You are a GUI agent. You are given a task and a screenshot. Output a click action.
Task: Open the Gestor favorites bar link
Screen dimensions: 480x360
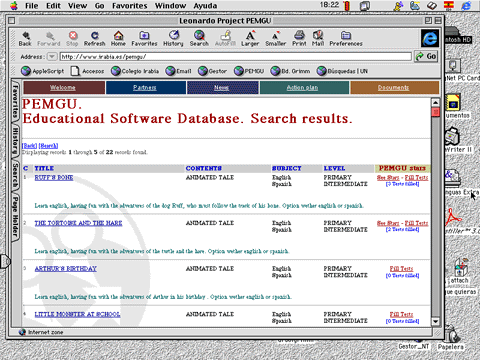point(212,71)
